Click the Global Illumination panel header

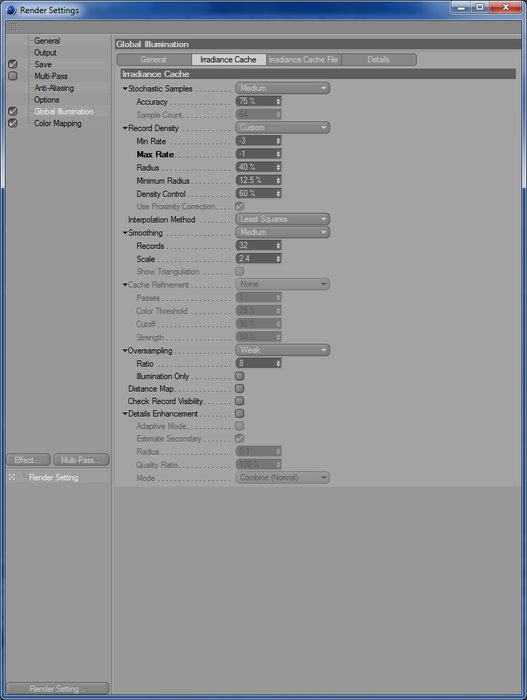(318, 44)
